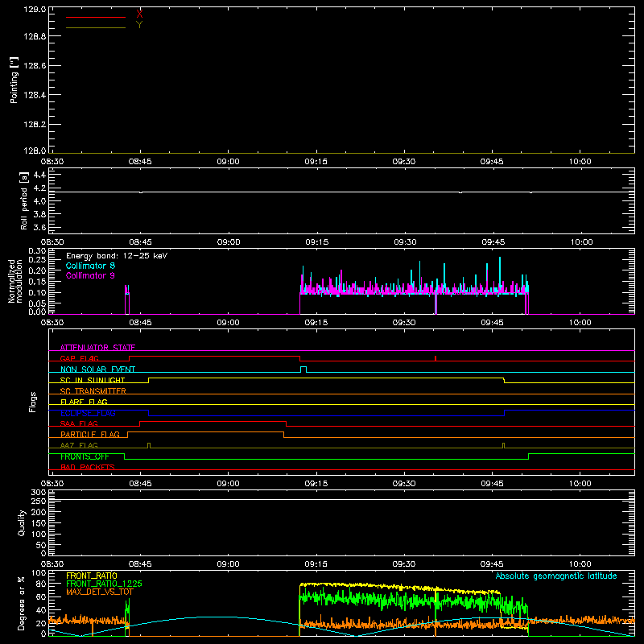The width and height of the screenshot is (644, 644).
Task: Click the SC_TRANSMITTER flag label
Action: tap(93, 391)
